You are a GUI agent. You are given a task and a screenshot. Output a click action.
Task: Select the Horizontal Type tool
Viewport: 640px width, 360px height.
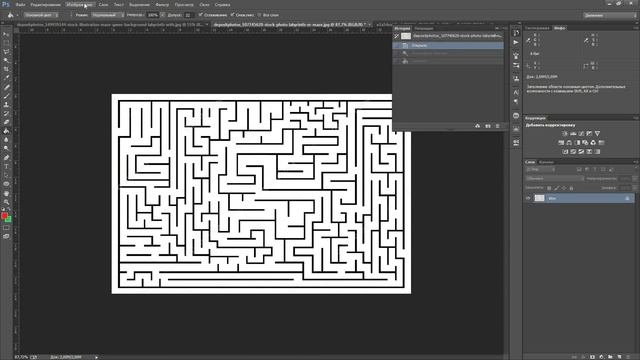pyautogui.click(x=6, y=166)
